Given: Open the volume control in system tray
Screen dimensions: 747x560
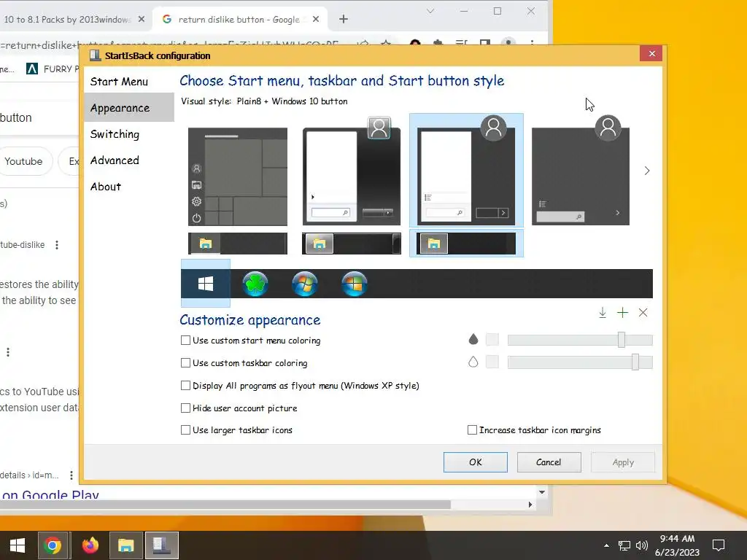Looking at the screenshot, I should coord(642,545).
